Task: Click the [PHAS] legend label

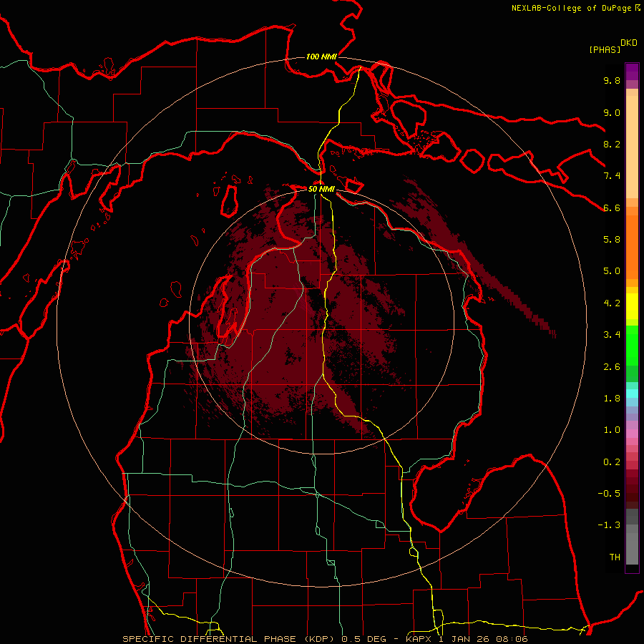Action: (605, 50)
